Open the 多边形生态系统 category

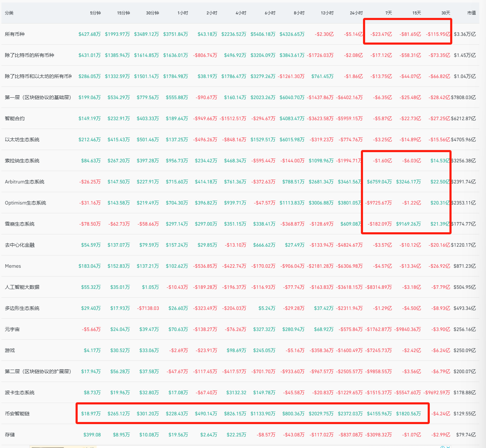(x=22, y=308)
